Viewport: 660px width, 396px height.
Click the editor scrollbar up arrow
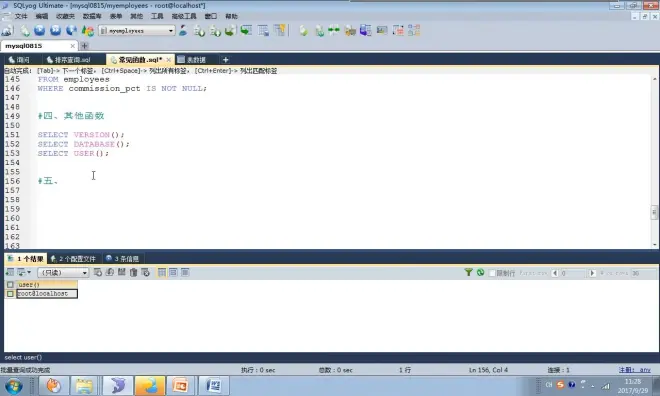pos(655,79)
